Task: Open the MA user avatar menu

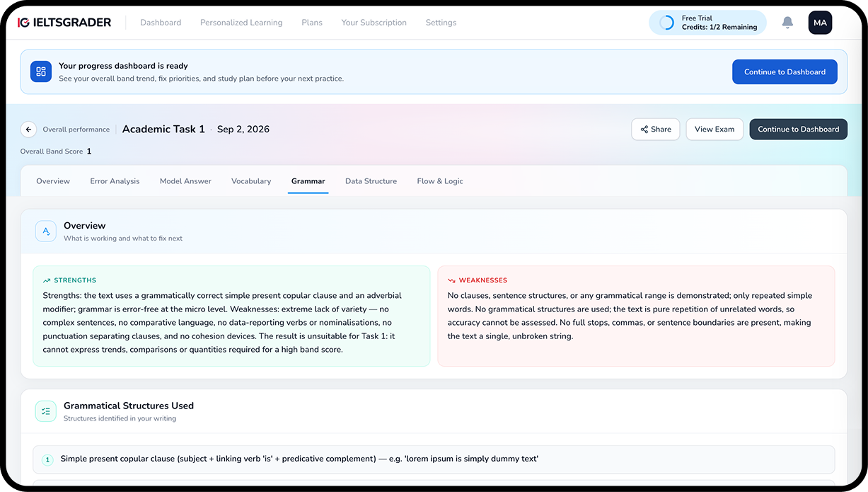Action: click(x=820, y=23)
